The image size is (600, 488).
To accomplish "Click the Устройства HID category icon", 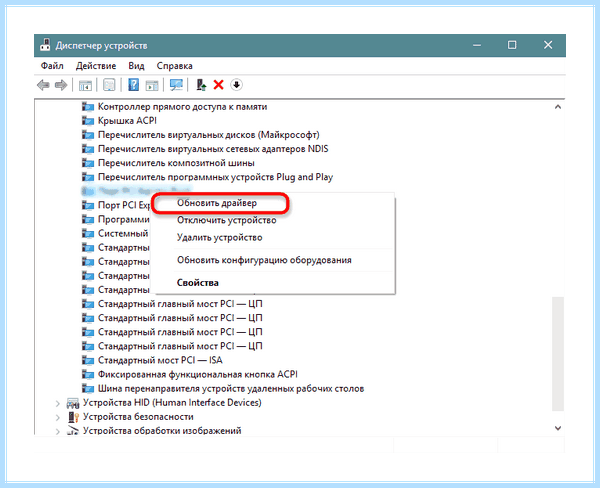I will tap(73, 403).
